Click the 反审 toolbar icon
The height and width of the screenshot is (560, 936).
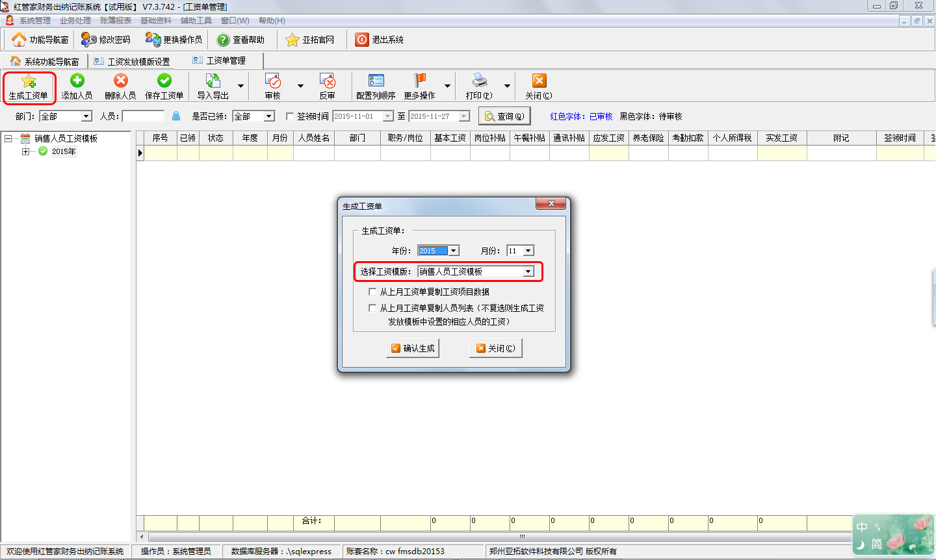tap(328, 81)
